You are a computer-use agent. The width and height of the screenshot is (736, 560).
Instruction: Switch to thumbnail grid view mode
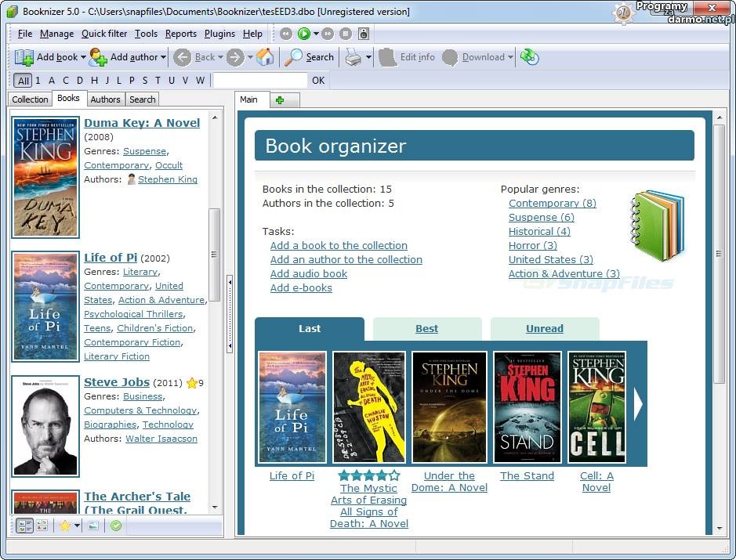(x=42, y=526)
